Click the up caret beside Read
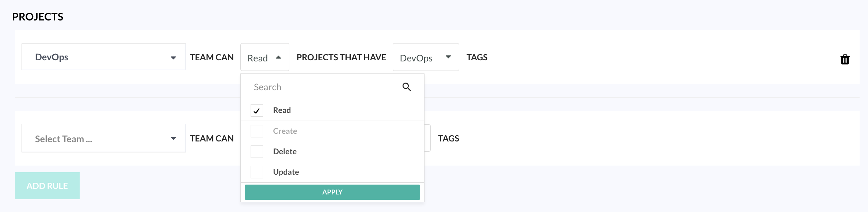Viewport: 868px width, 212px height. 278,57
